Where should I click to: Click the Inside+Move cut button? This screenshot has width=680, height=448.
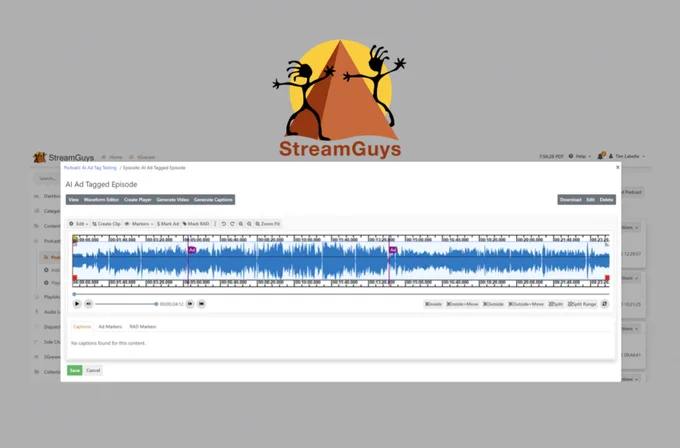click(x=462, y=304)
